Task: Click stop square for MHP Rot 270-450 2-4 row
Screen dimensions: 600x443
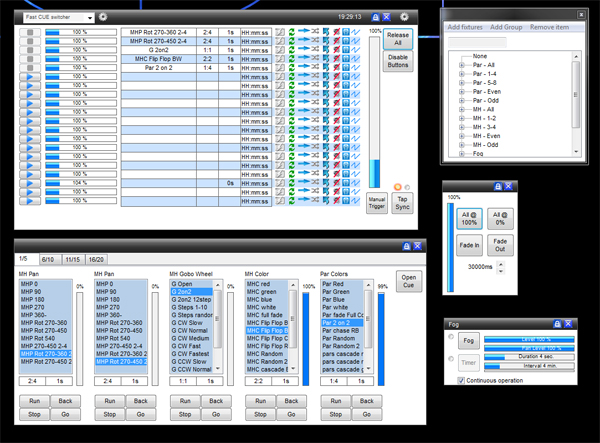Action: (x=30, y=41)
